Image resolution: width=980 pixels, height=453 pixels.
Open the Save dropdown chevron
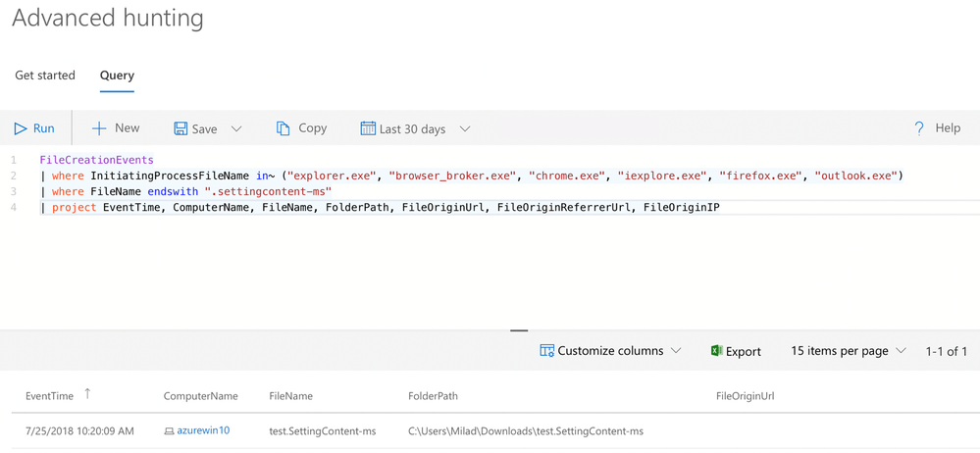coord(236,128)
